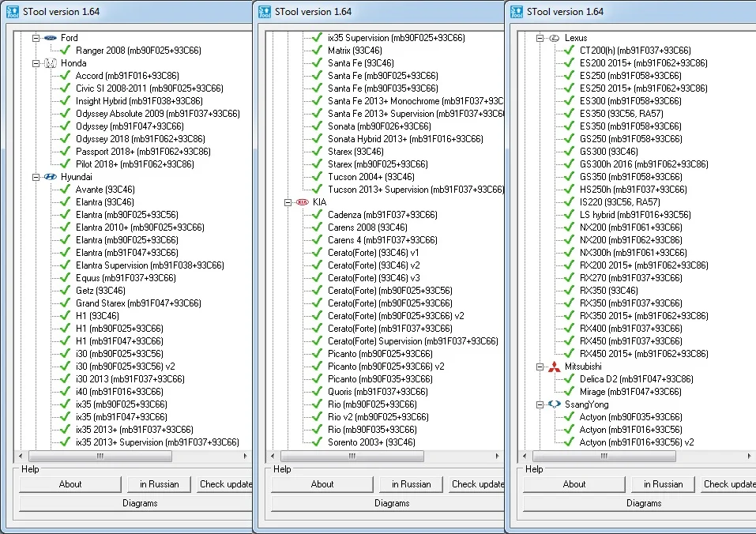Click the Ford brand logo icon
The image size is (756, 534).
50,38
